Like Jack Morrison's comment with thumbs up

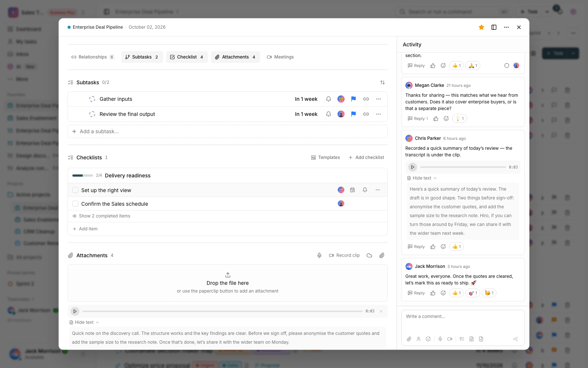433,293
